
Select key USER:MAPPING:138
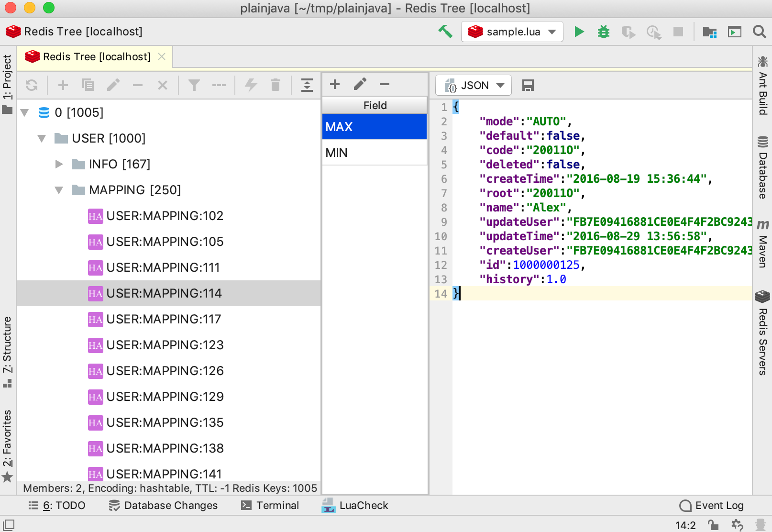(165, 448)
